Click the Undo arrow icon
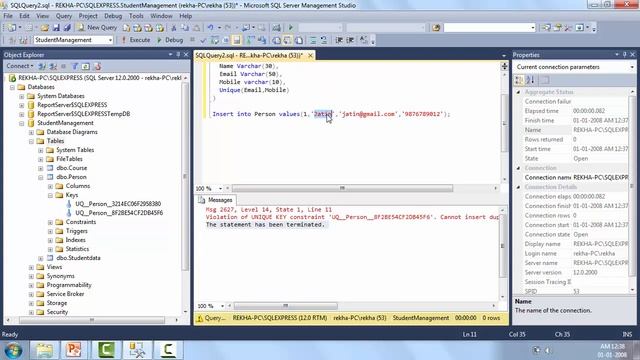Image resolution: width=640 pixels, height=360 pixels. (x=210, y=28)
